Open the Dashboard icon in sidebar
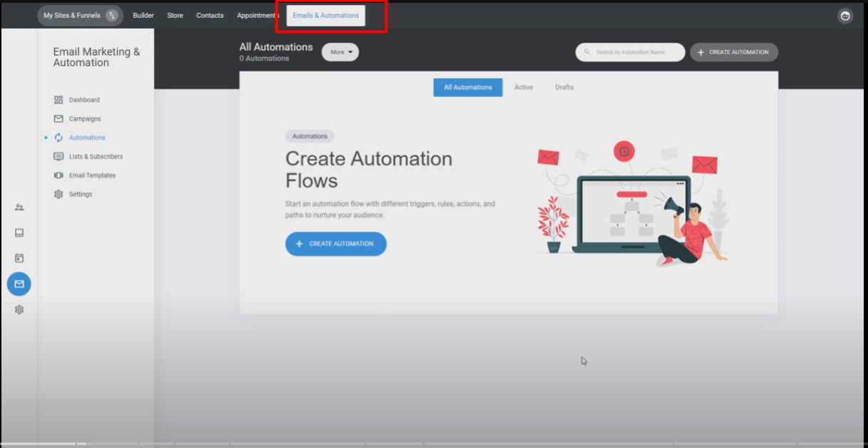868x448 pixels. tap(58, 100)
